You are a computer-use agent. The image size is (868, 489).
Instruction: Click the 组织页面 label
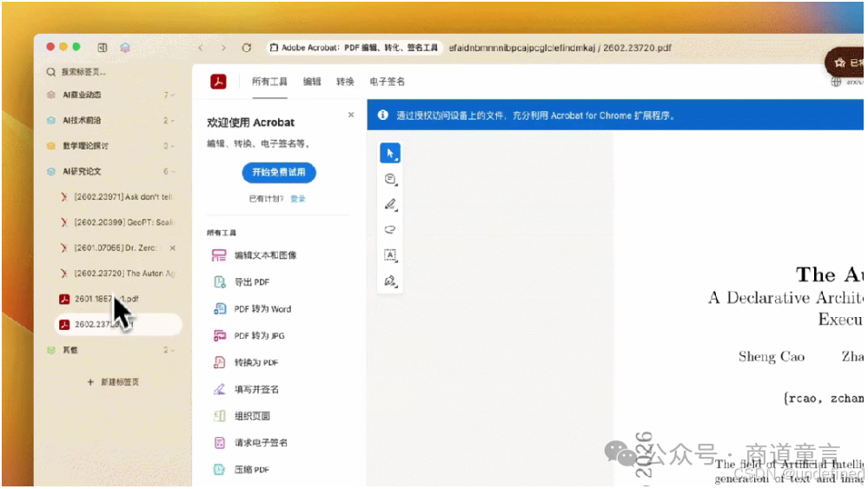click(252, 416)
